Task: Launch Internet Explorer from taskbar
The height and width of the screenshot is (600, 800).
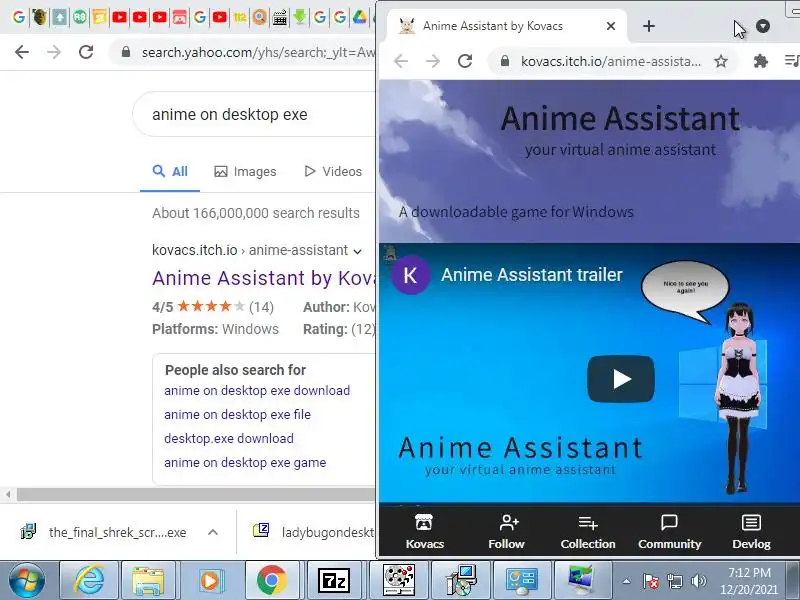Action: coord(89,580)
